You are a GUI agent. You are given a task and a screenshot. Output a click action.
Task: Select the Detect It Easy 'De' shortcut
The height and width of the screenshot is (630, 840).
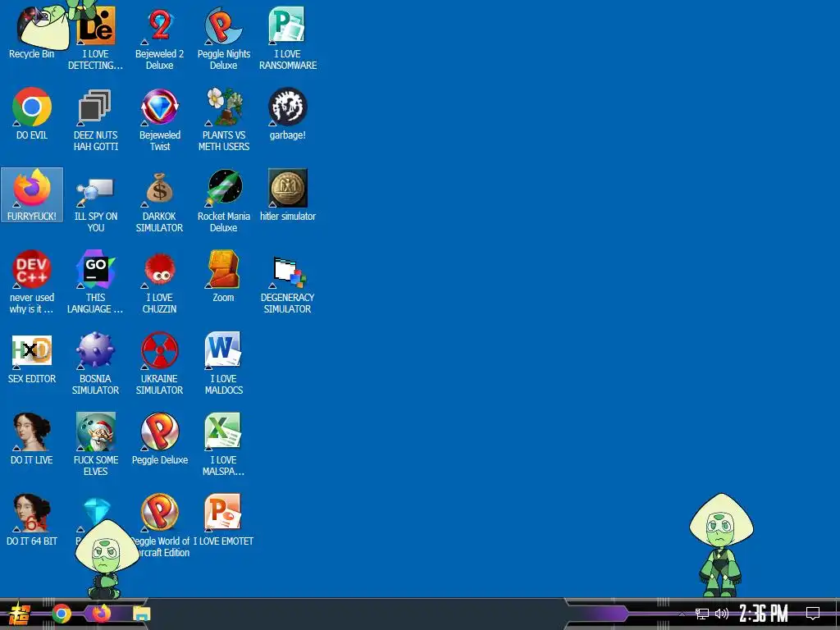pos(95,38)
